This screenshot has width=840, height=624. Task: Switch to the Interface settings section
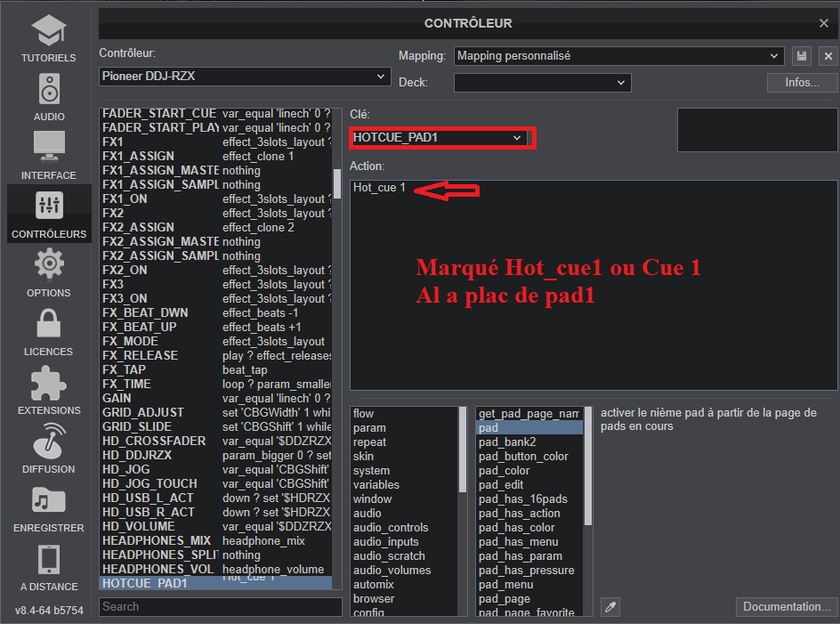(48, 156)
